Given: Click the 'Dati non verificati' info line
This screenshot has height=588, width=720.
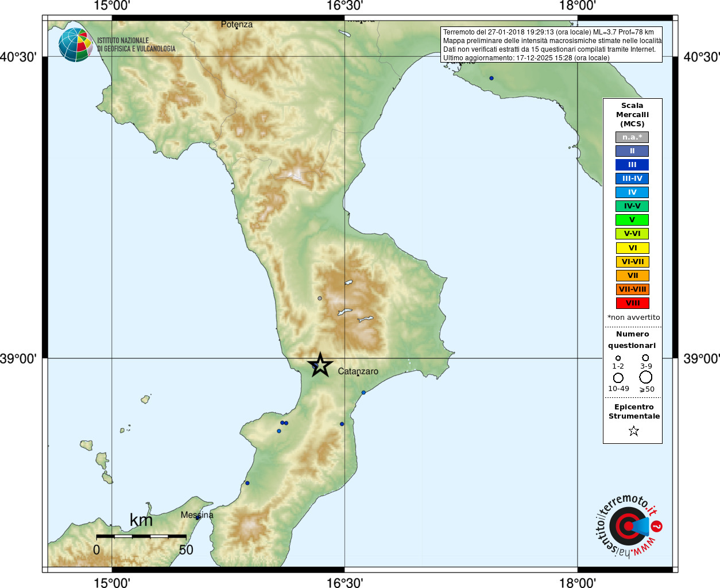Looking at the screenshot, I should point(549,49).
